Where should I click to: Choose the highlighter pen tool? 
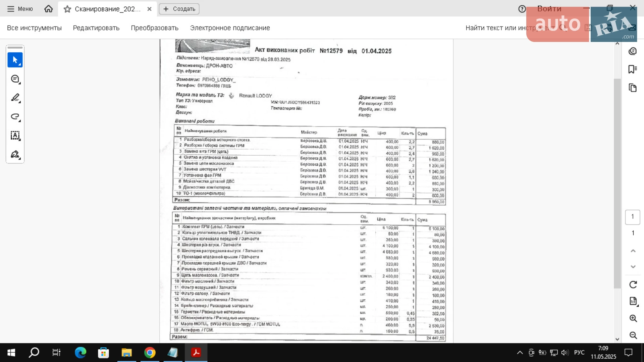[15, 98]
